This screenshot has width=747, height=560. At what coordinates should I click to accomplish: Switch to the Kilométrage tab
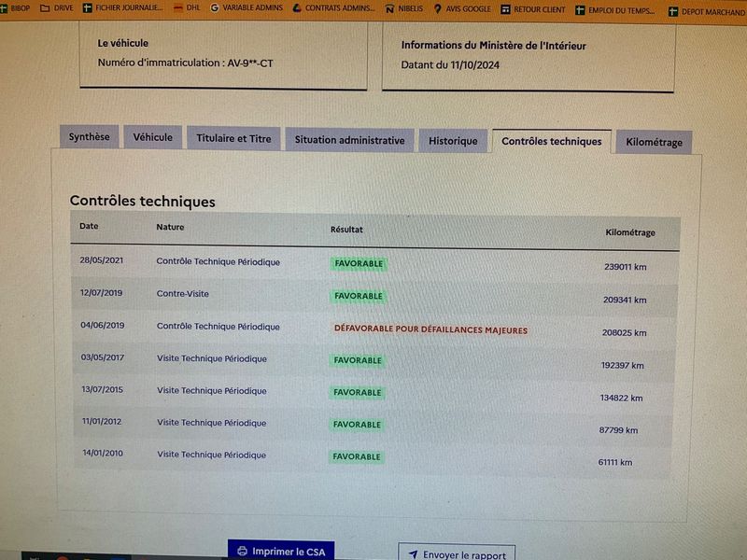click(x=654, y=143)
